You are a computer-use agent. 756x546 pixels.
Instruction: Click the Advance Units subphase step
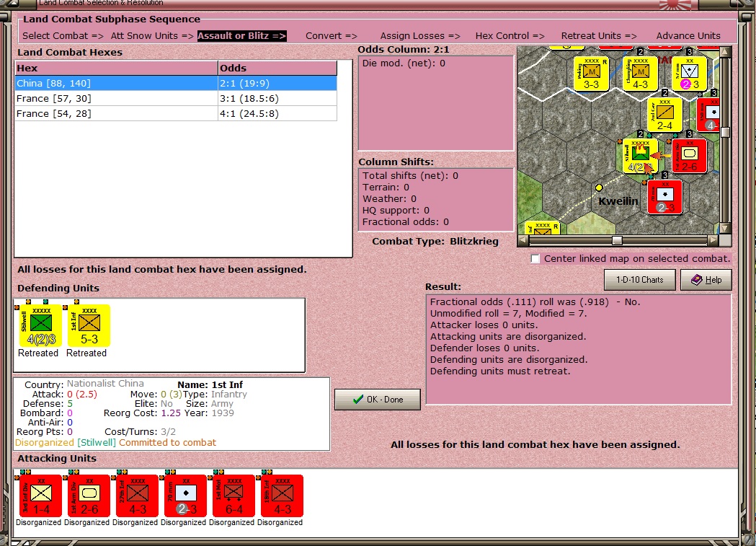point(688,35)
